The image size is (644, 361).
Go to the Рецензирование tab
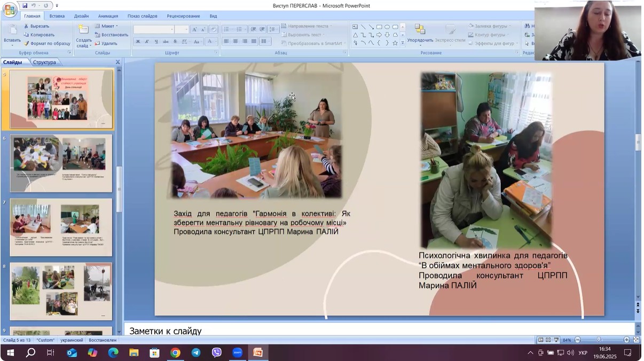pyautogui.click(x=183, y=16)
